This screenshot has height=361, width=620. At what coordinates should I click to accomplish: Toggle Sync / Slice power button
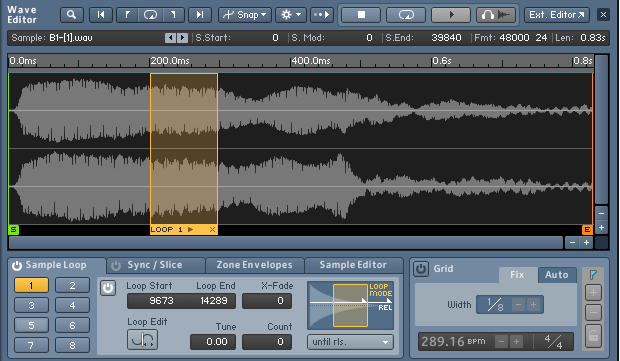116,265
